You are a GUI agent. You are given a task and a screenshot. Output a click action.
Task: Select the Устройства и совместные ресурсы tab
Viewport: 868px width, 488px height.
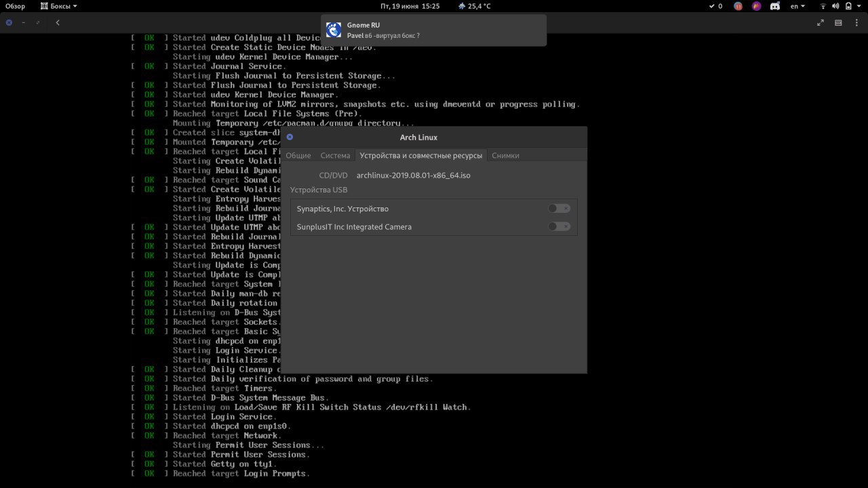coord(421,155)
